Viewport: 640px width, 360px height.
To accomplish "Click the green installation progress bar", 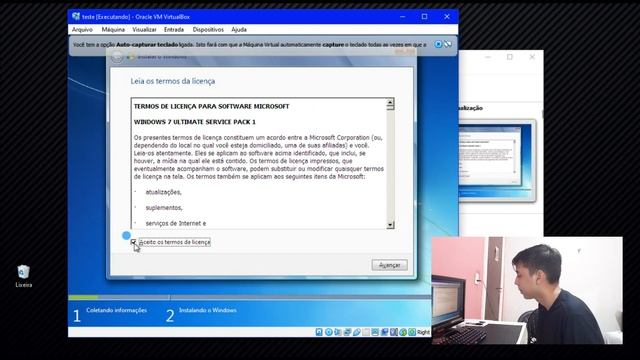I will [x=83, y=297].
